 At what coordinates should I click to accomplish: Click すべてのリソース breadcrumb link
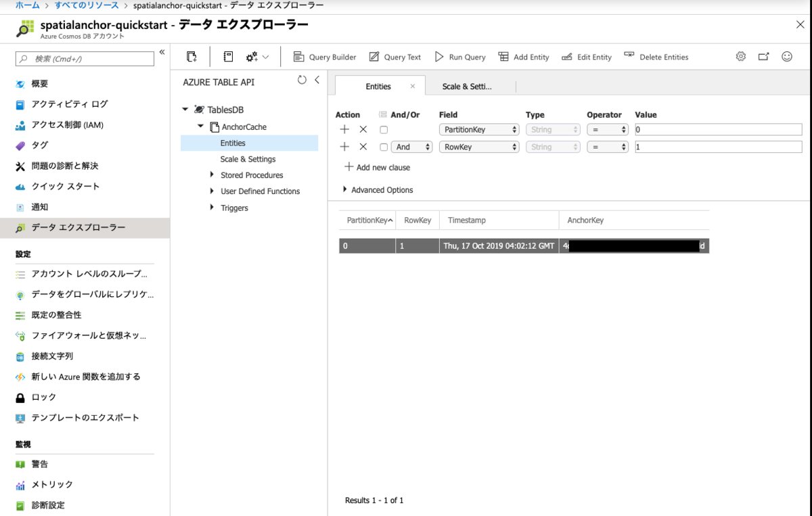87,5
